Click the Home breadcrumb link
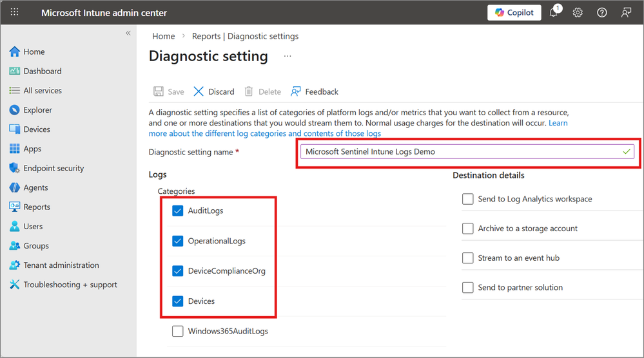This screenshot has width=644, height=358. (x=164, y=36)
